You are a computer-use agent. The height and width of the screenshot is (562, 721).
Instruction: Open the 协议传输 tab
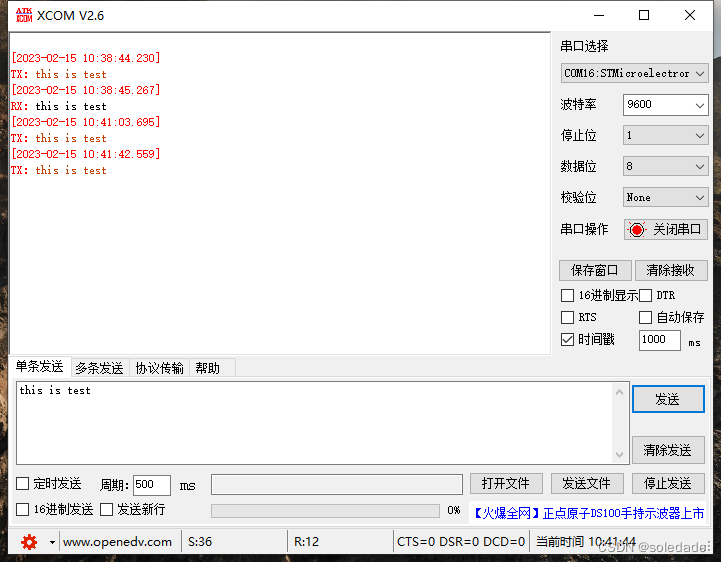[159, 368]
